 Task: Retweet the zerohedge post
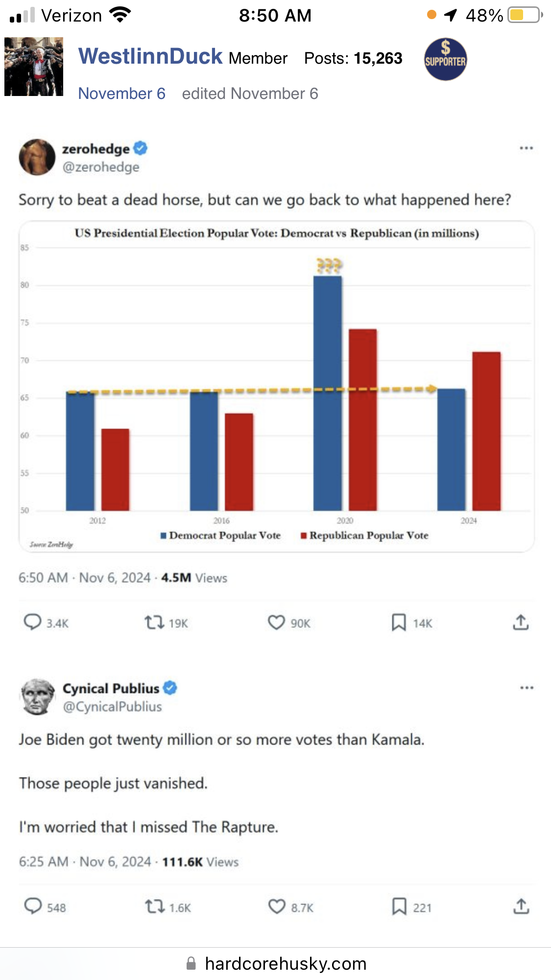[154, 622]
